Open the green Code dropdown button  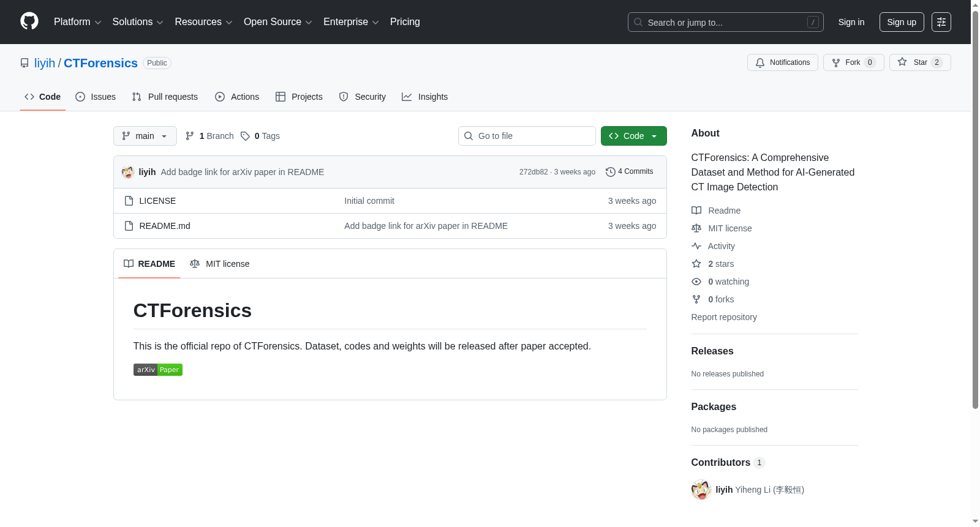[x=634, y=136]
